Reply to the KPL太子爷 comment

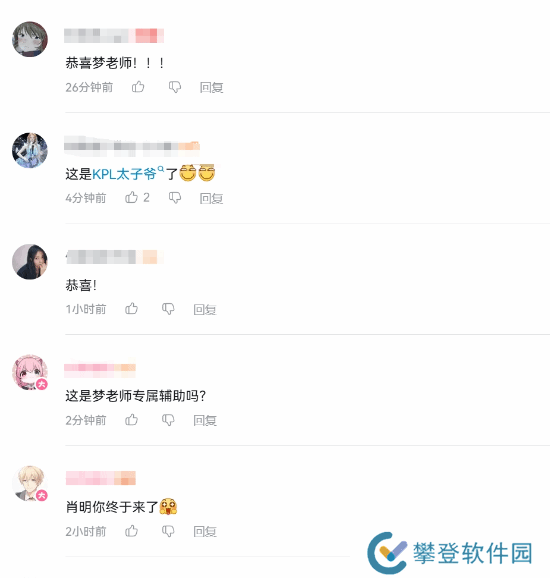point(211,198)
